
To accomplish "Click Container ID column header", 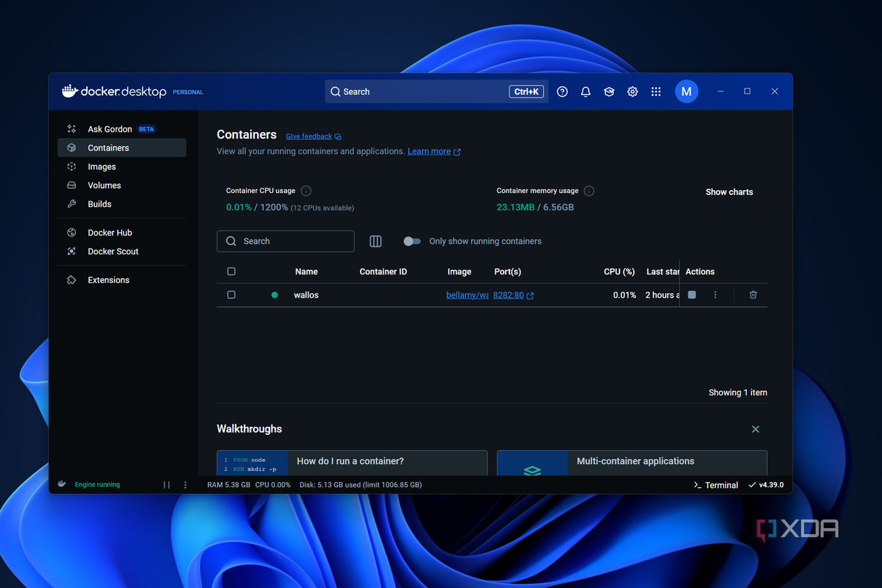I will click(x=383, y=272).
